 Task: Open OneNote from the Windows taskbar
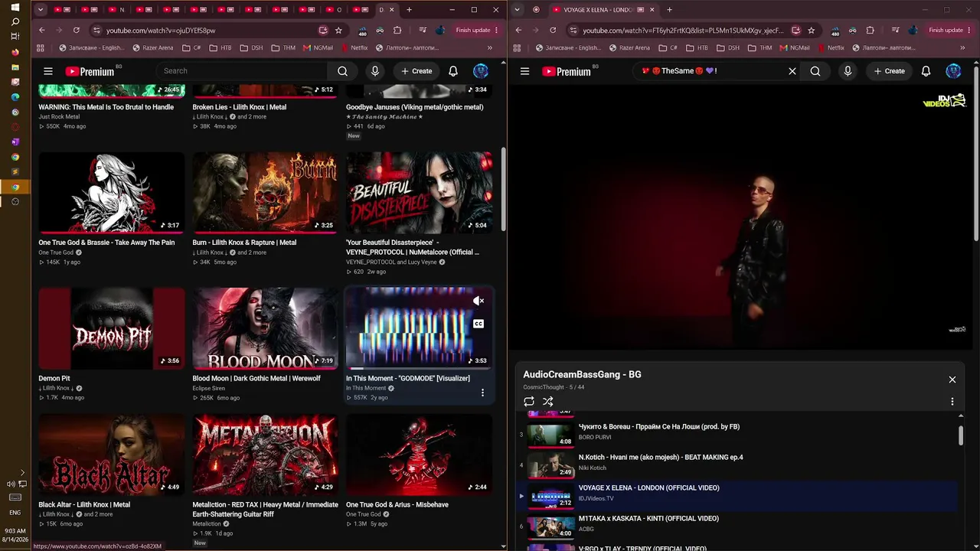tap(15, 142)
